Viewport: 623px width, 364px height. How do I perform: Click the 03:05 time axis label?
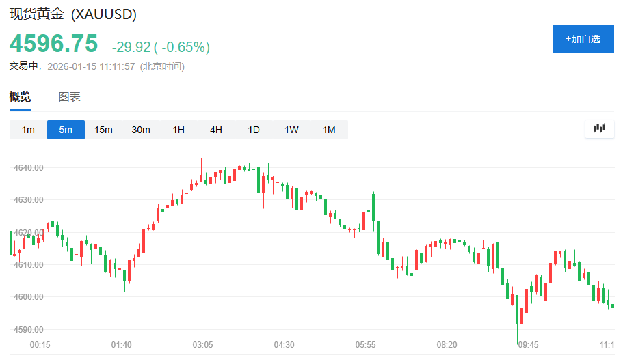203,345
